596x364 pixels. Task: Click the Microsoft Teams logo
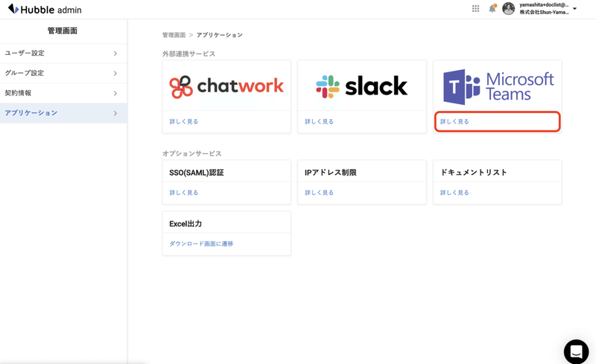(x=498, y=86)
